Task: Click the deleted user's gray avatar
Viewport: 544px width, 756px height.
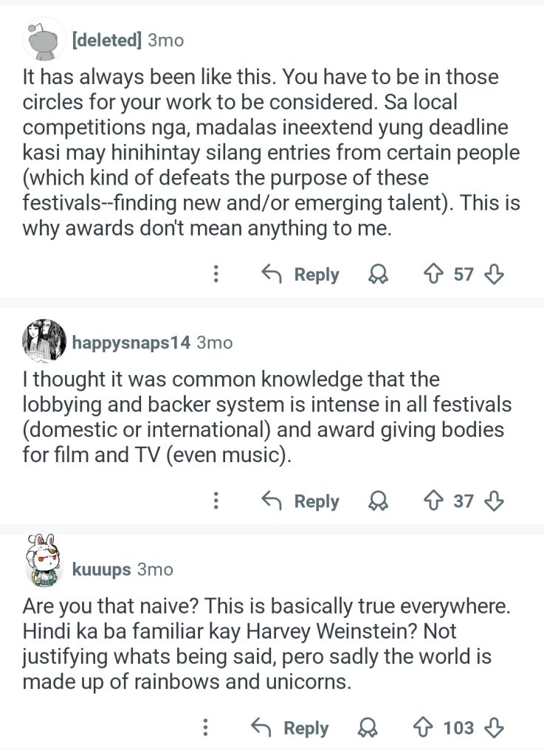Action: tap(44, 40)
